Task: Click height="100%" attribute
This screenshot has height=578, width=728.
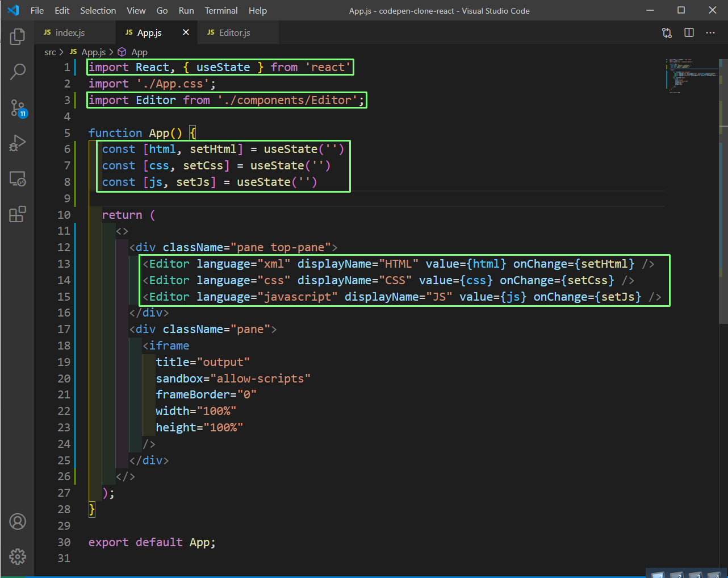Action: click(199, 428)
